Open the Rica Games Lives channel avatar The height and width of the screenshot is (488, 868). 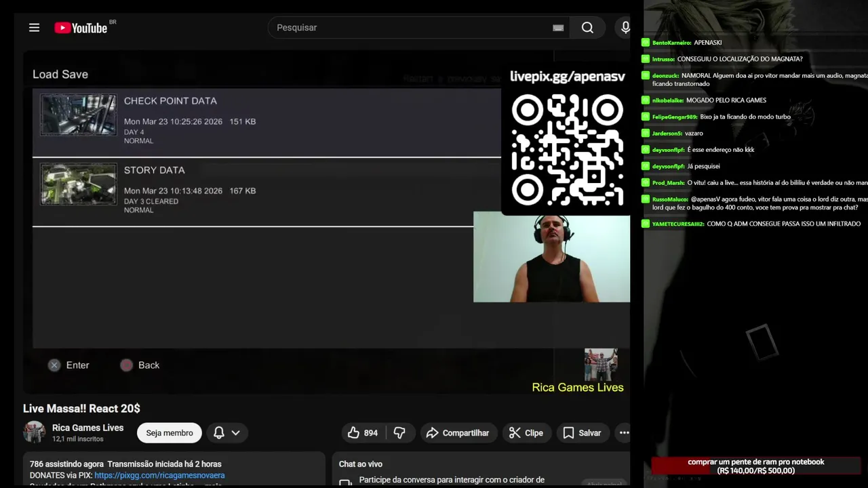[x=34, y=432]
